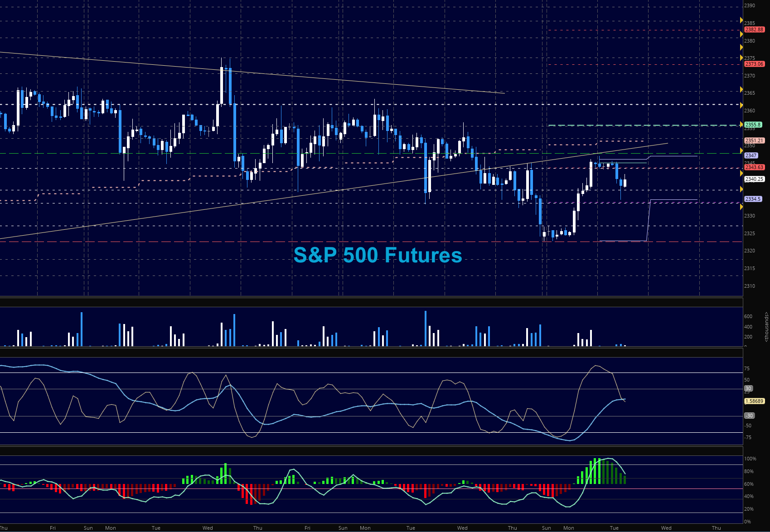Click the 2365 price axis value

pyautogui.click(x=750, y=93)
